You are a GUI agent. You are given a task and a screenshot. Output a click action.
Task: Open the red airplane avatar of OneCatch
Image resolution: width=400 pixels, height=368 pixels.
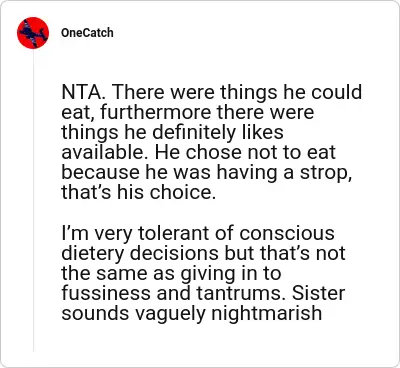tap(33, 33)
